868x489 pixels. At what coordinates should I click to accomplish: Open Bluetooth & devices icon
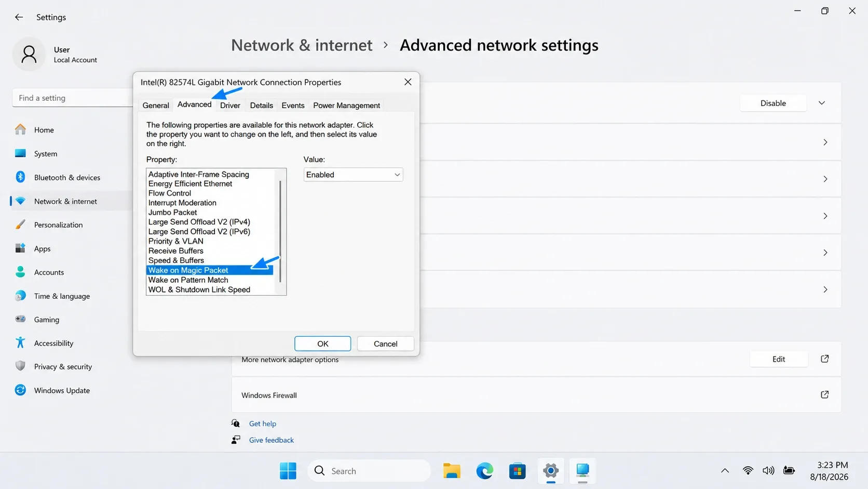[x=20, y=177]
